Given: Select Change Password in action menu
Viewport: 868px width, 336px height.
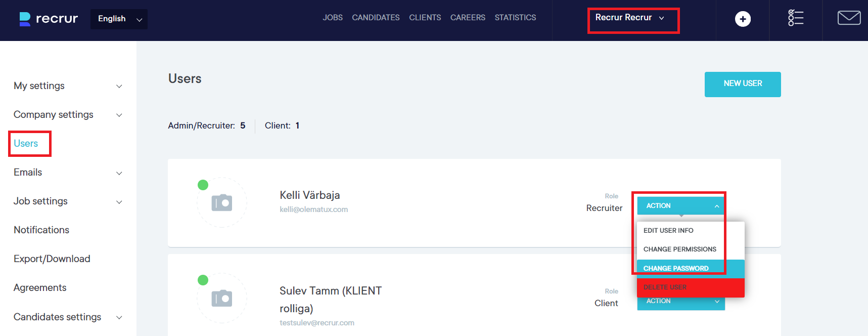Looking at the screenshot, I should 676,268.
